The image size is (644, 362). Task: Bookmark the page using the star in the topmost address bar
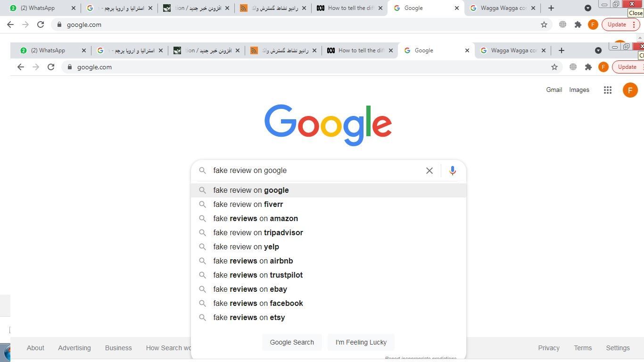[x=544, y=25]
